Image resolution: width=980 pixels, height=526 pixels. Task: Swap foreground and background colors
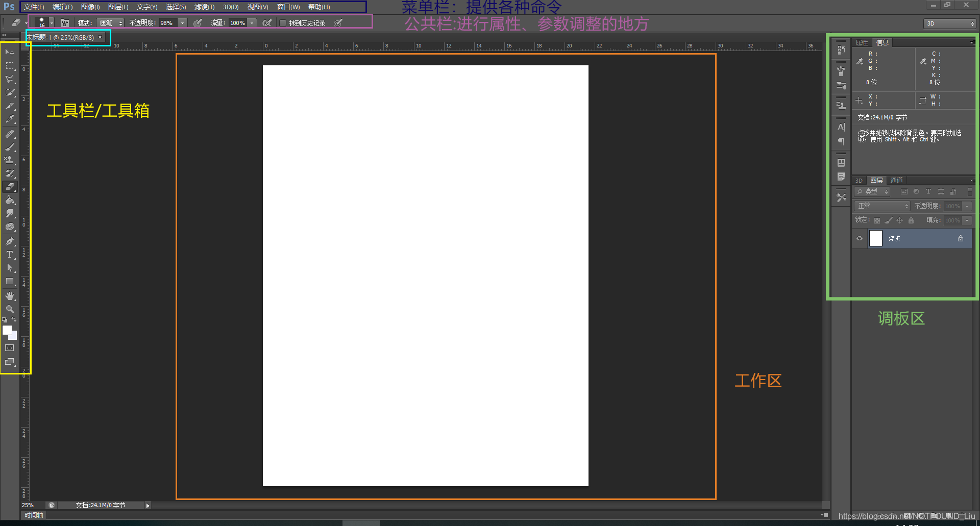point(14,320)
